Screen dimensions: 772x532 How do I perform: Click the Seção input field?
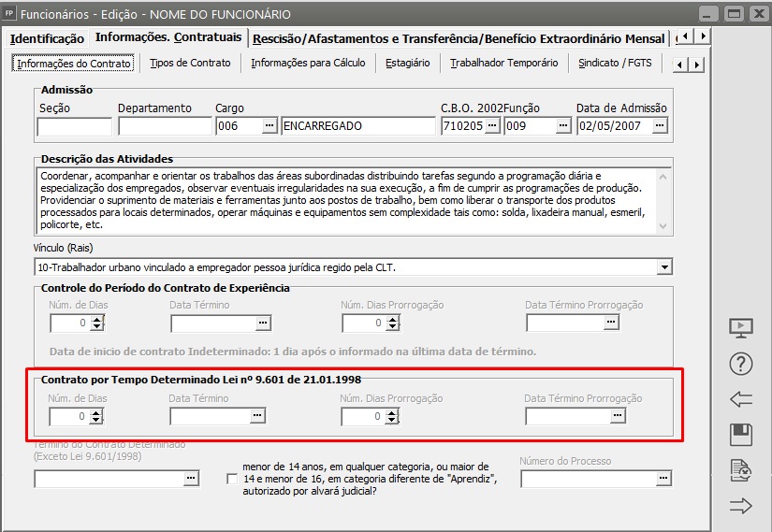click(x=74, y=126)
